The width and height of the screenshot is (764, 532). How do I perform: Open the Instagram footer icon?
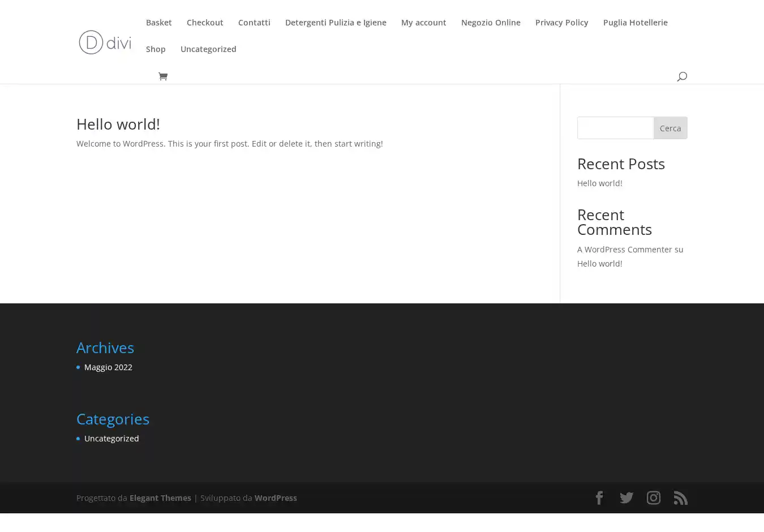coord(654,498)
